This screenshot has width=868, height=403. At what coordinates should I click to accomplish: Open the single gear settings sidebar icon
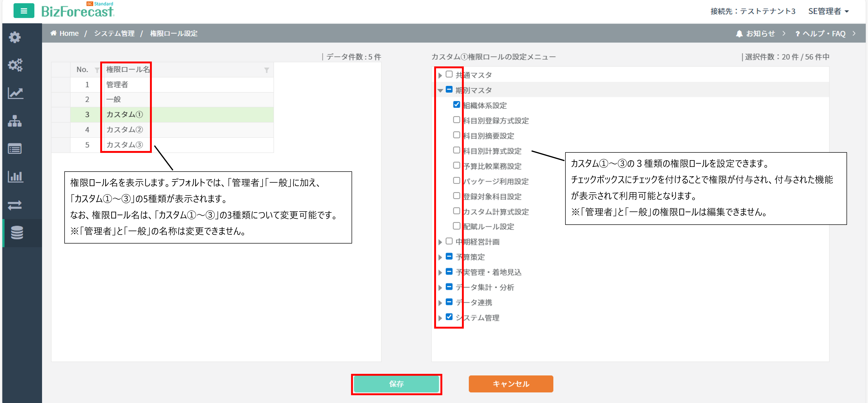(x=15, y=37)
